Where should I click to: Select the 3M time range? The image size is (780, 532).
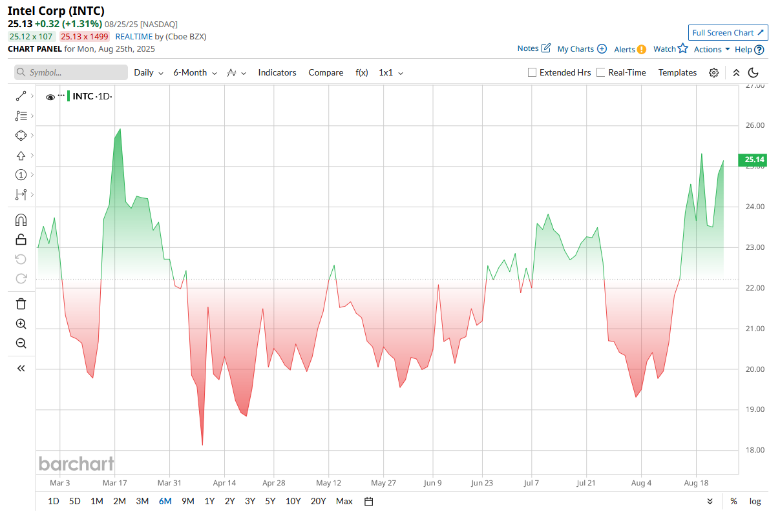142,501
